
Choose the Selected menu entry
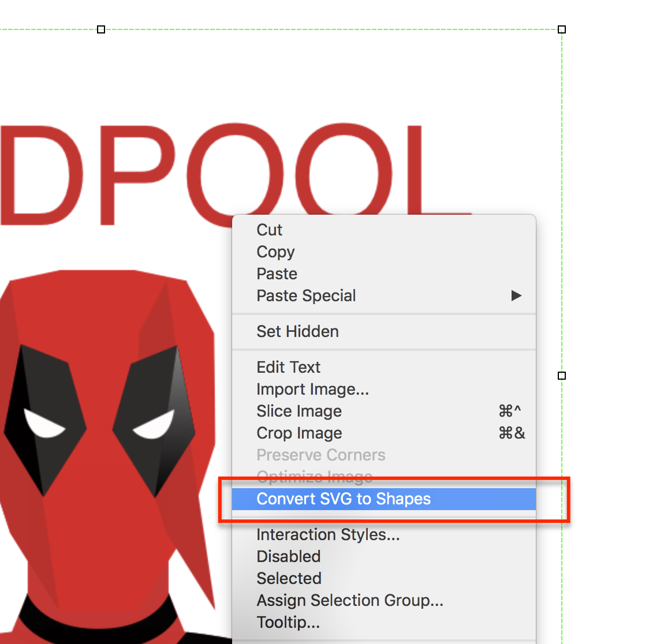383,578
